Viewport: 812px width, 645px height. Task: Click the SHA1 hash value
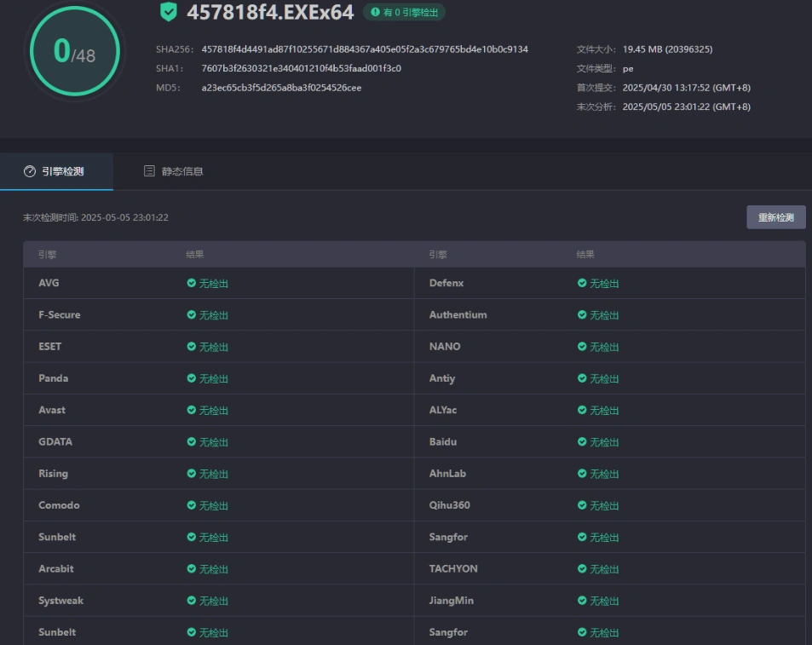tap(301, 68)
